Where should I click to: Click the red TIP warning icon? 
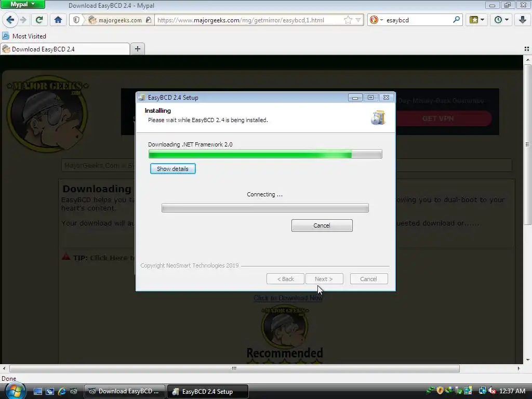[x=66, y=257]
